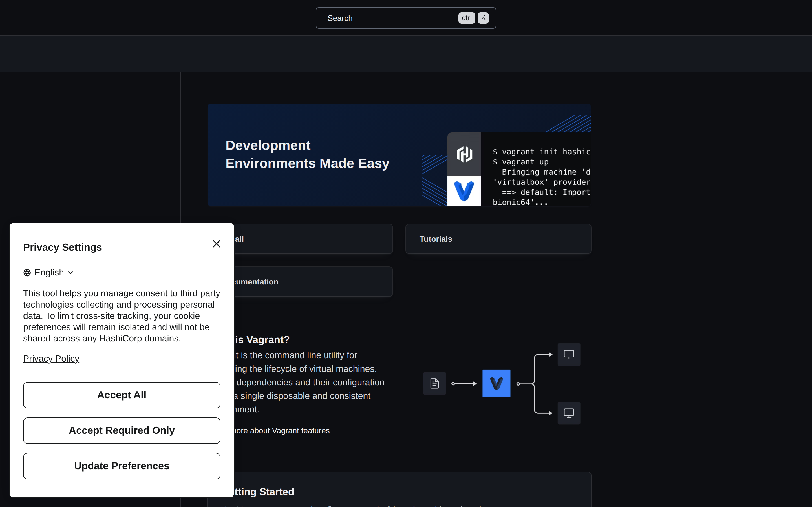The height and width of the screenshot is (507, 812).
Task: Open the Privacy Policy link
Action: 51,359
